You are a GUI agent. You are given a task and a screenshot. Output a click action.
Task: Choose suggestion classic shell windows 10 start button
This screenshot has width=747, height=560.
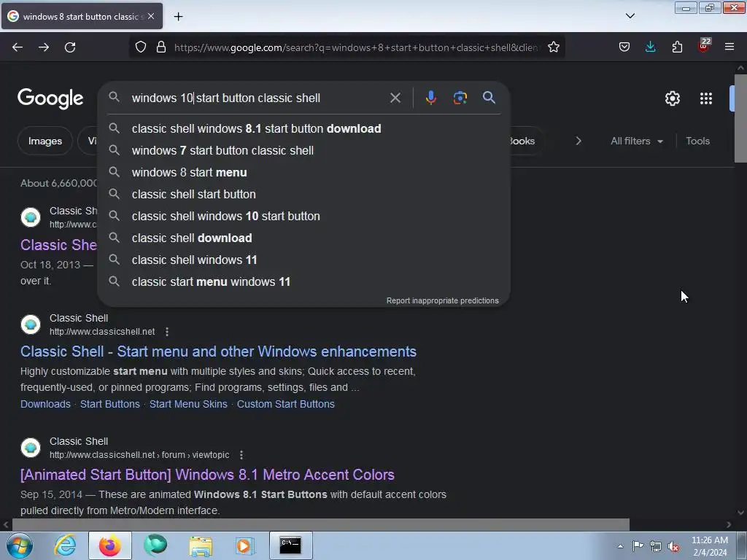303,216
